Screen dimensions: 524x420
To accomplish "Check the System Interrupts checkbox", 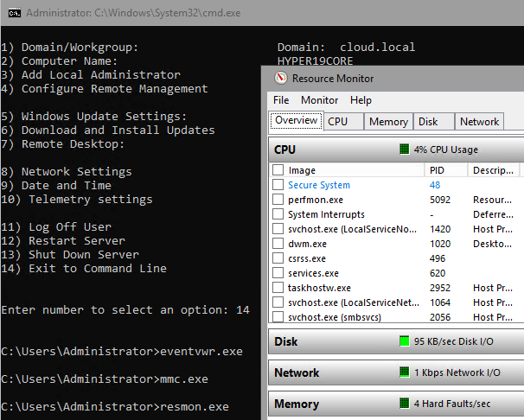I will click(x=278, y=214).
